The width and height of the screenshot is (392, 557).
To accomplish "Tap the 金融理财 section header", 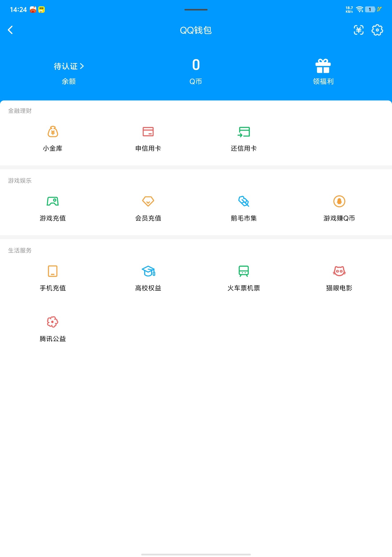I will pyautogui.click(x=20, y=111).
